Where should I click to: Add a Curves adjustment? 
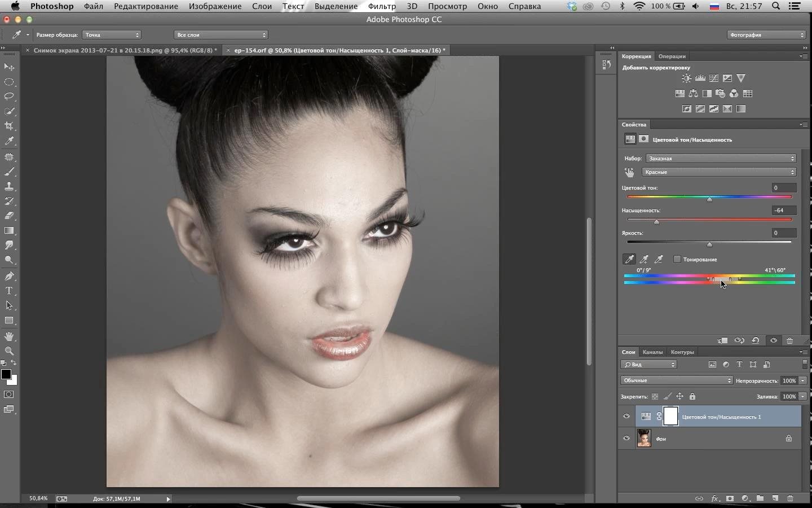[x=714, y=78]
